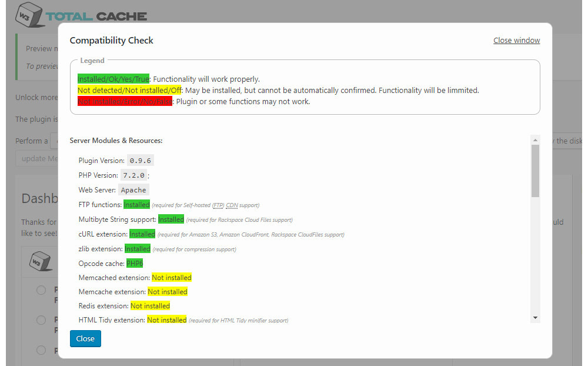This screenshot has height=366, width=588.
Task: Select the second radio button in the dashboard checklist
Action: click(x=41, y=320)
